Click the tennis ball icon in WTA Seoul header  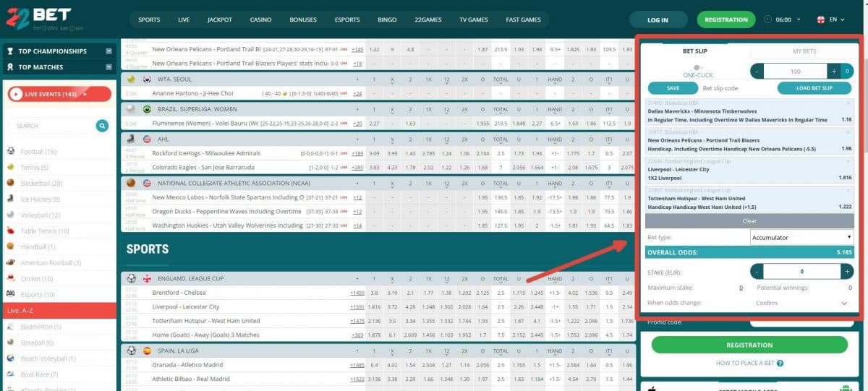131,79
